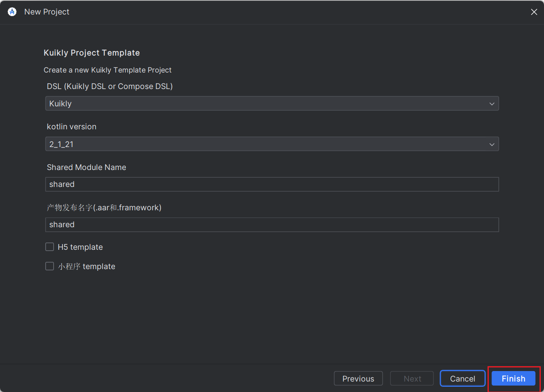Click the 'kotlin version' label

point(71,127)
